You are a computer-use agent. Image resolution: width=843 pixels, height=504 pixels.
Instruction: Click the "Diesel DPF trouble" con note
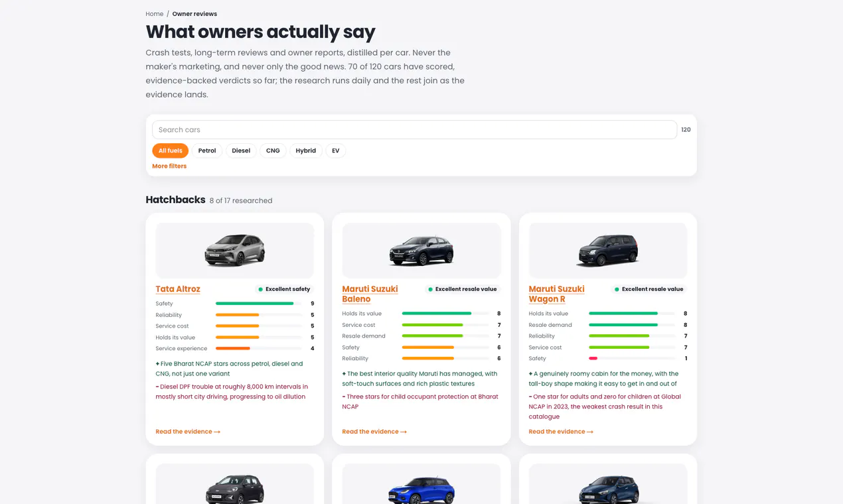click(x=232, y=392)
